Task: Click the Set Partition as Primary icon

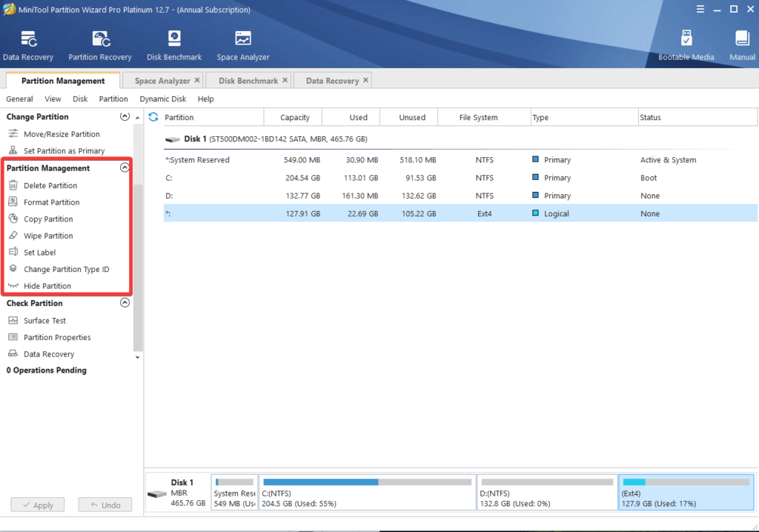Action: click(x=13, y=150)
